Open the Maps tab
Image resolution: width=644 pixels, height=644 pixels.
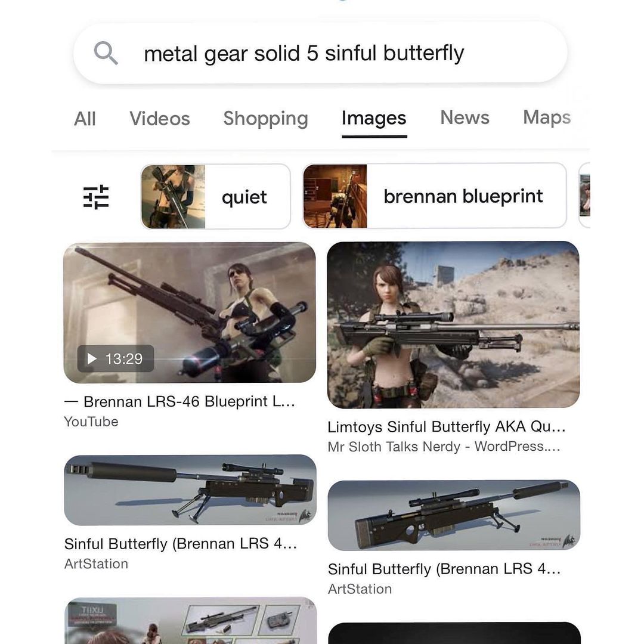(547, 117)
